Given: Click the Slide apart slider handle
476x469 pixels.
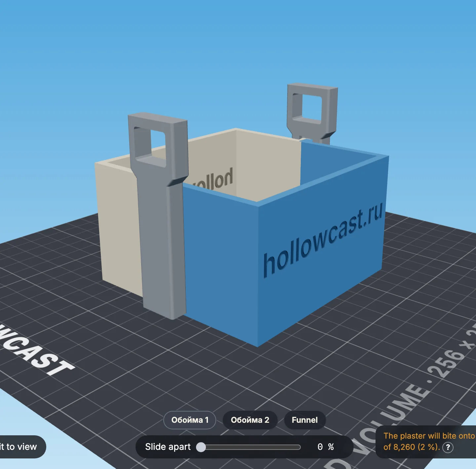Looking at the screenshot, I should (x=201, y=447).
